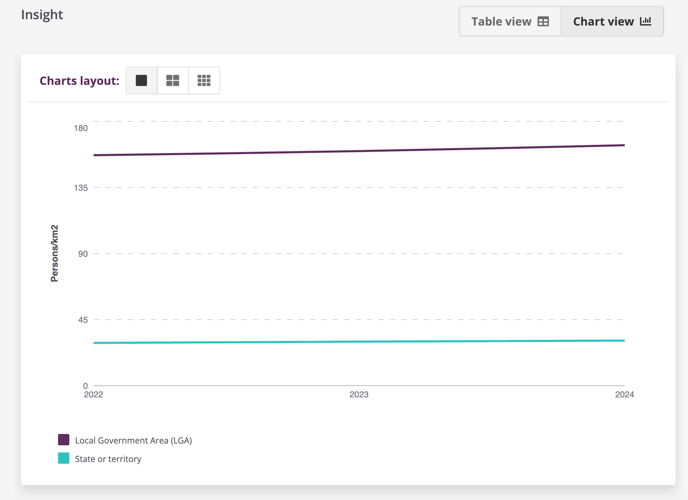Click the purple Local Government Area swatch

coord(64,440)
